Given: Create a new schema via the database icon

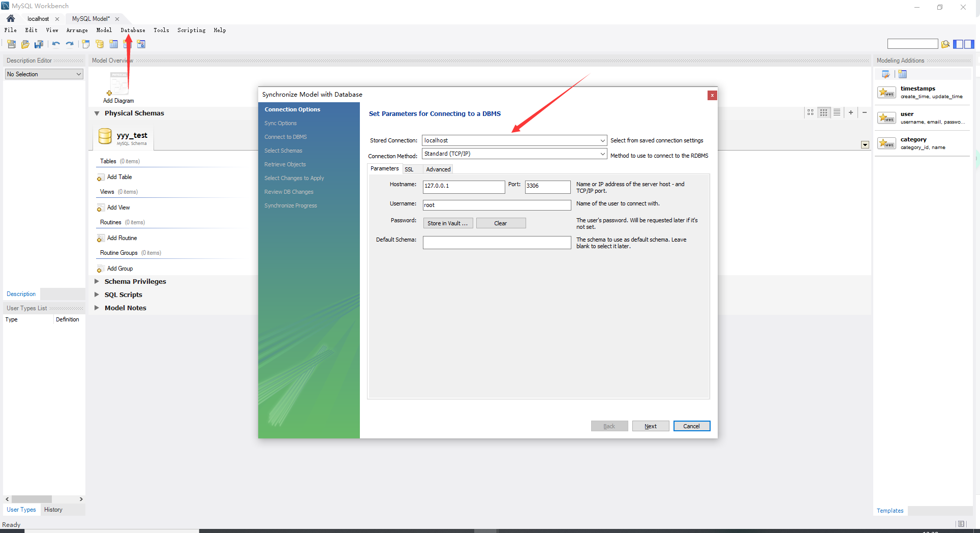Looking at the screenshot, I should pos(99,44).
